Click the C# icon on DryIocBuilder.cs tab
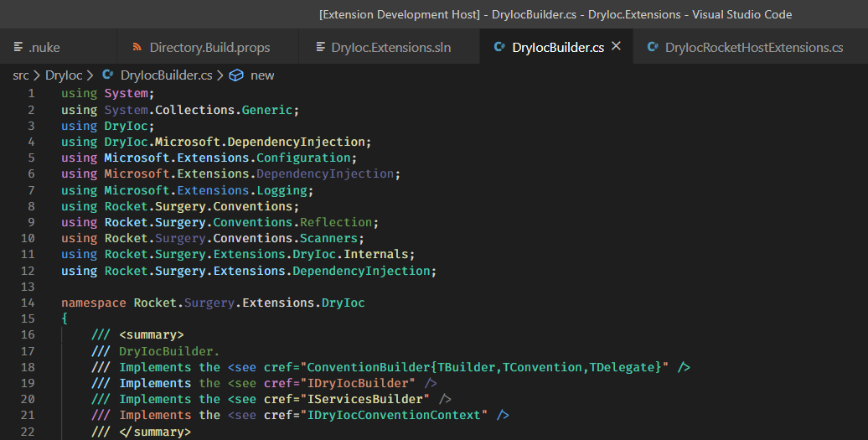Screen dimensions: 868x440 (499, 47)
